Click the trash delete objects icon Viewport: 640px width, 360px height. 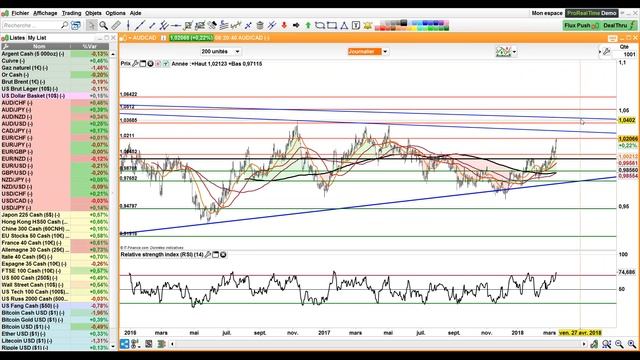tap(260, 25)
